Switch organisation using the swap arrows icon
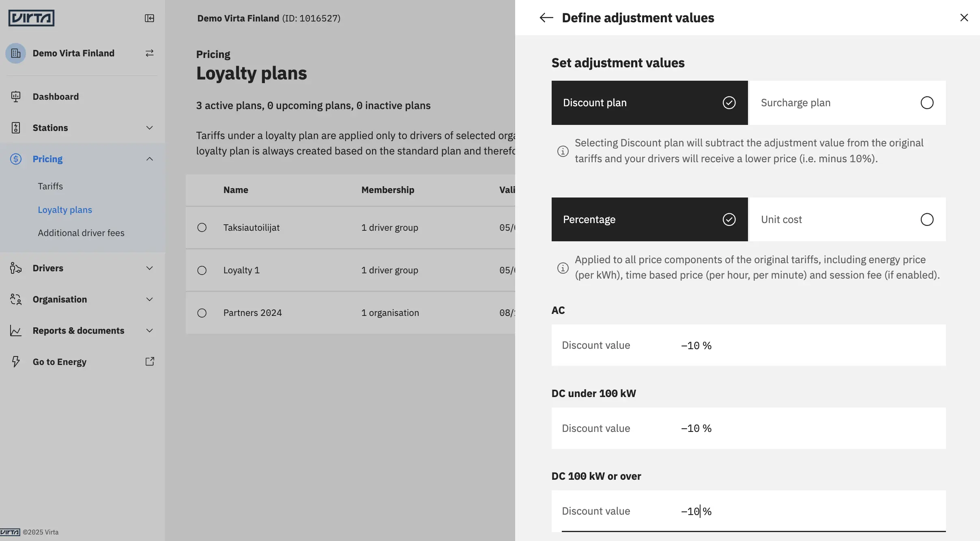The height and width of the screenshot is (541, 980). point(149,53)
